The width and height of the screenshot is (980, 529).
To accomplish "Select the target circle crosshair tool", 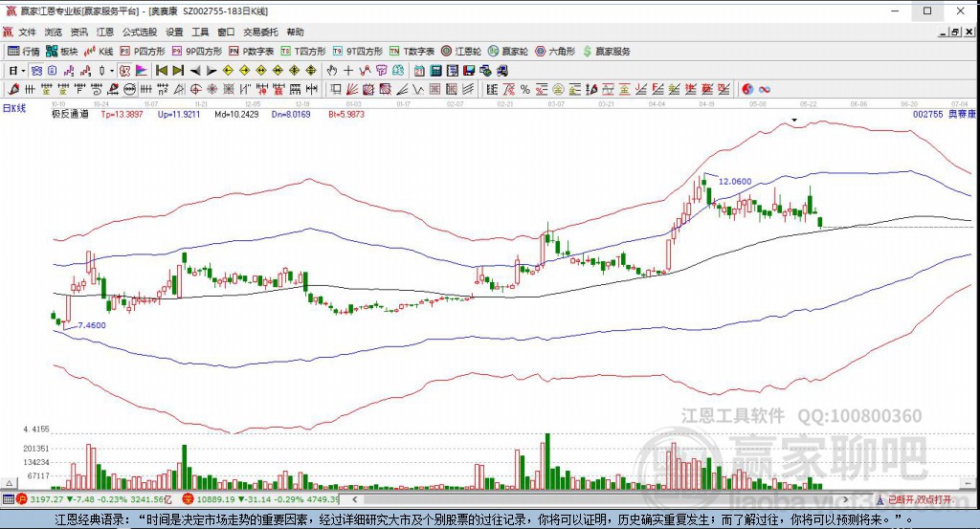I will click(195, 89).
